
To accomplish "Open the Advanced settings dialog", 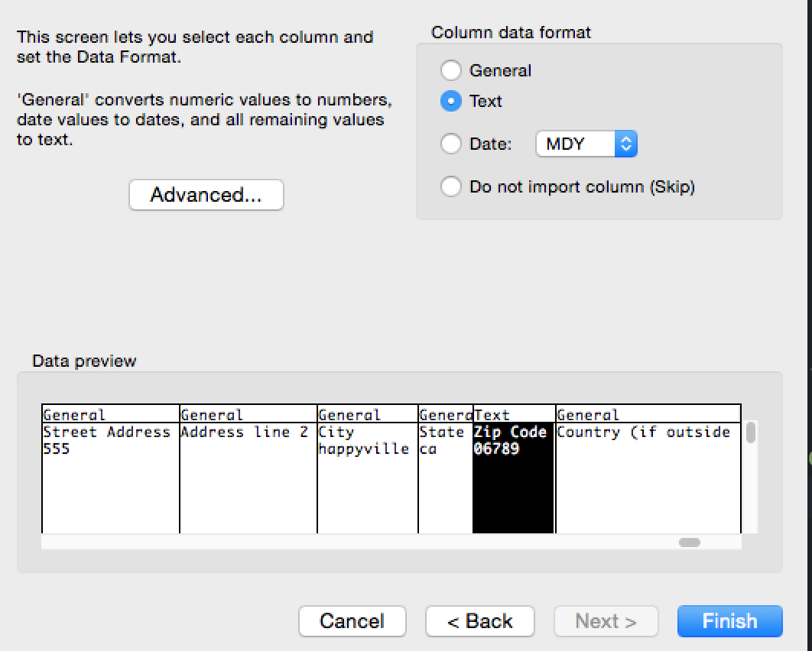I will (x=206, y=195).
